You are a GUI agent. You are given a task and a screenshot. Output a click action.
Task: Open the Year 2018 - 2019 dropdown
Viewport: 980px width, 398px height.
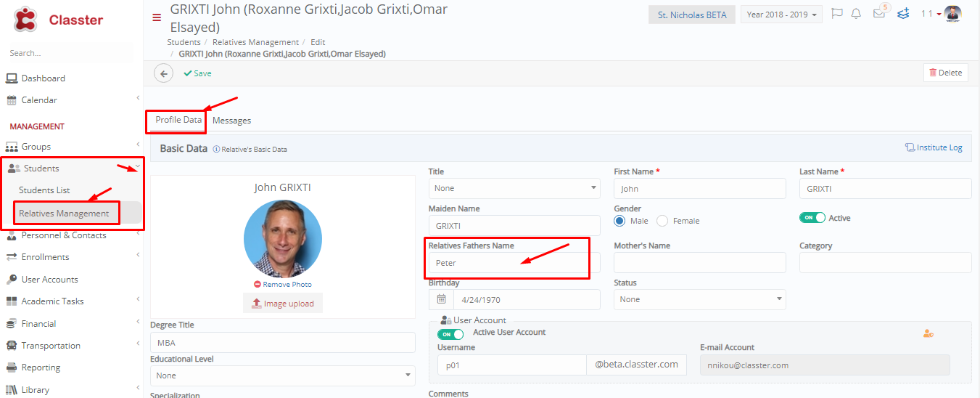[781, 15]
